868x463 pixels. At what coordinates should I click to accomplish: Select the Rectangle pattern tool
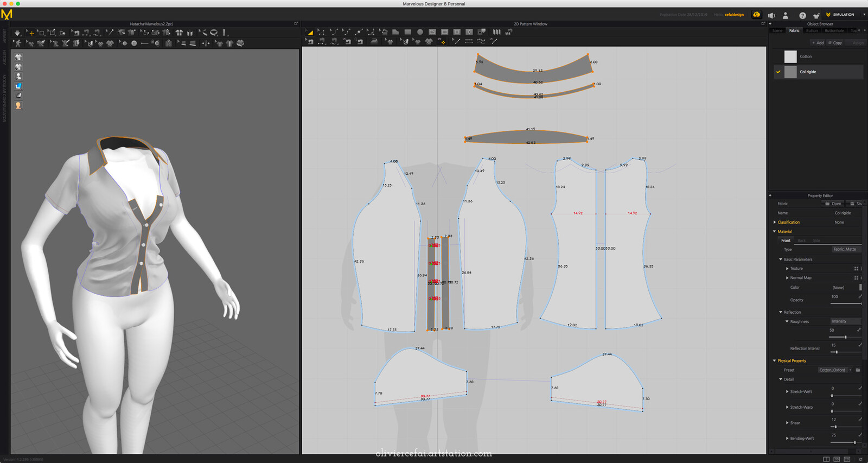pos(407,33)
